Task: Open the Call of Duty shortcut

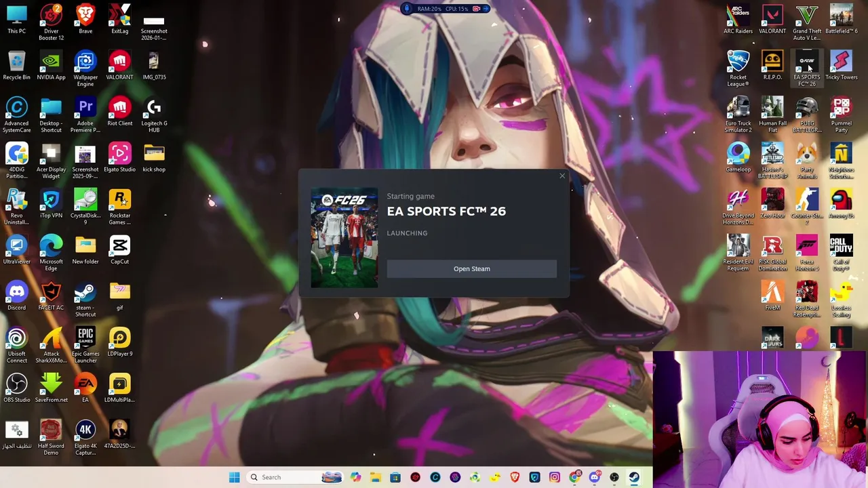Action: pyautogui.click(x=842, y=253)
